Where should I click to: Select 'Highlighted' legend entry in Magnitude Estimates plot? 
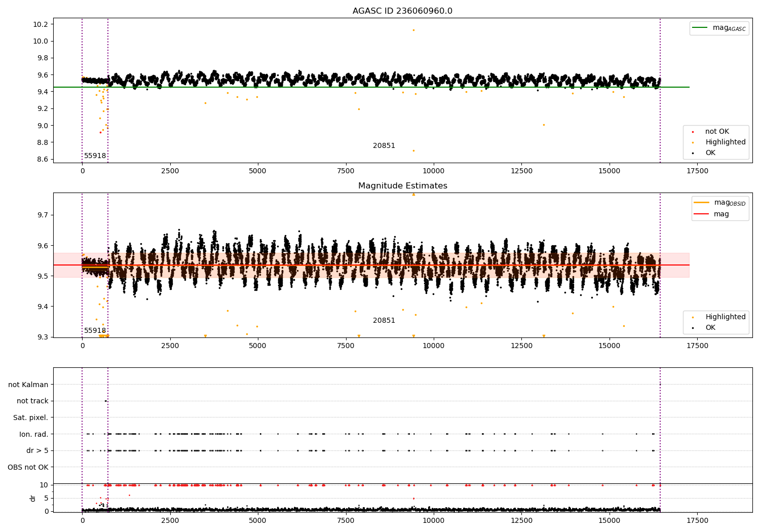tap(725, 317)
